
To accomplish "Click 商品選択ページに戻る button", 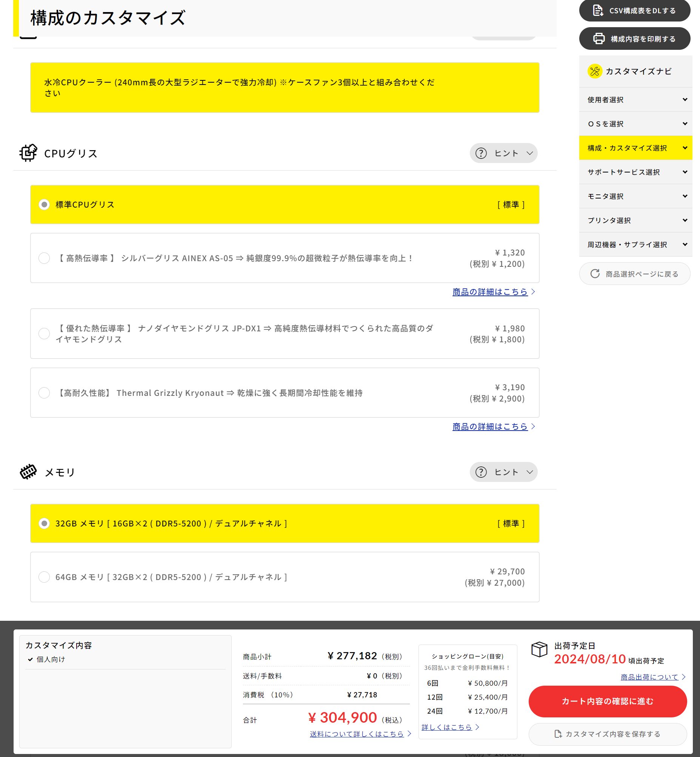I will [x=634, y=274].
